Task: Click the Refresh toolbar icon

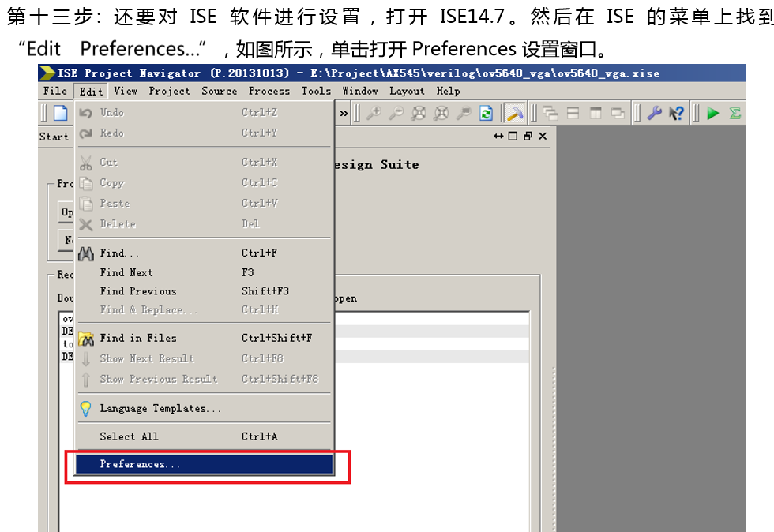Action: click(485, 113)
